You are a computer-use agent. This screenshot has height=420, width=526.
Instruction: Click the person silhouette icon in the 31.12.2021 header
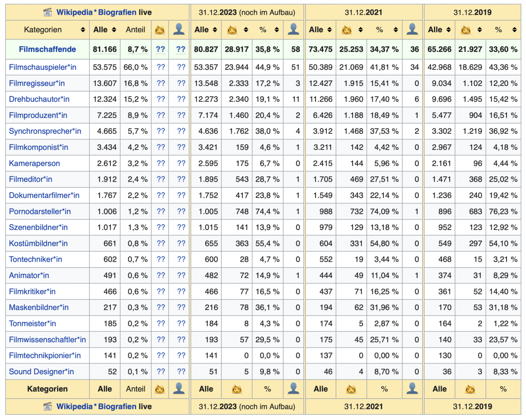tap(412, 29)
